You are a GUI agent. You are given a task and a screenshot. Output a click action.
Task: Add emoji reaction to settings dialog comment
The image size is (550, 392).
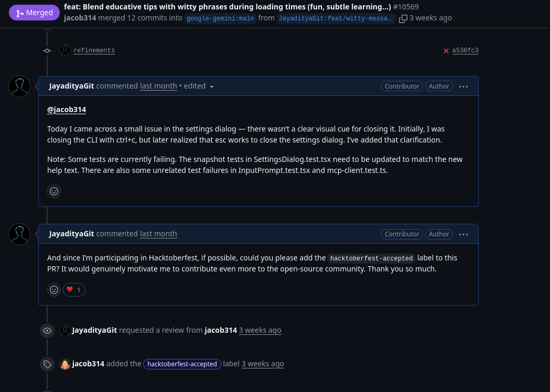(54, 191)
